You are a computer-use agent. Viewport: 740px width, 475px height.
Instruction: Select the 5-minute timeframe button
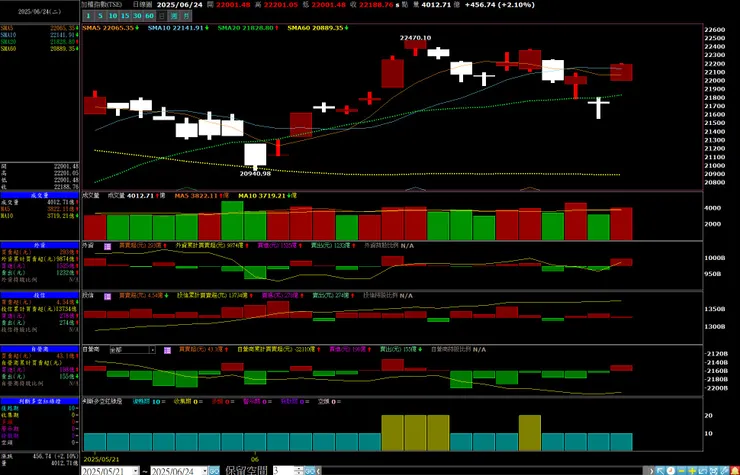point(100,16)
